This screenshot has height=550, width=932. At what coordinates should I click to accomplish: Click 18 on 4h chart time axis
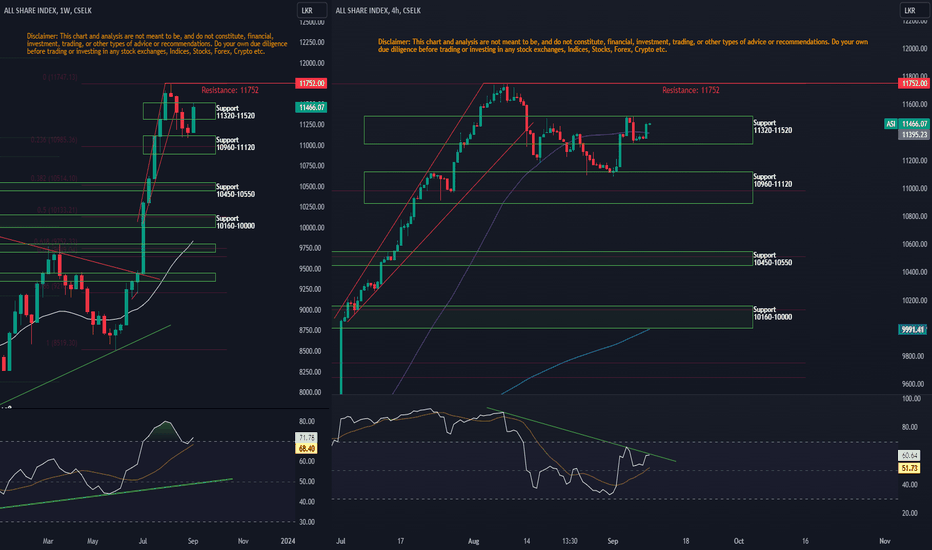pos(686,541)
